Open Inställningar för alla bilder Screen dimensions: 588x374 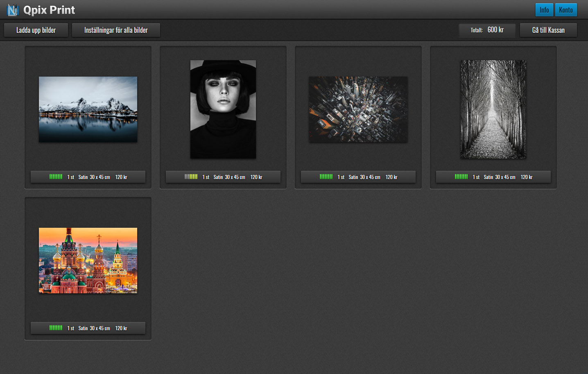(116, 30)
